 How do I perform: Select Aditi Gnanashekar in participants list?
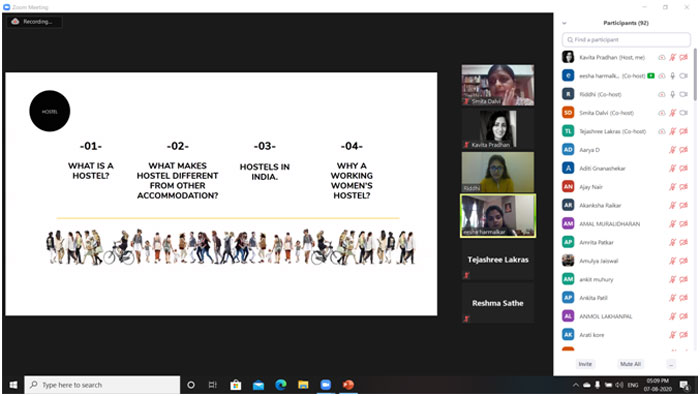coord(626,168)
